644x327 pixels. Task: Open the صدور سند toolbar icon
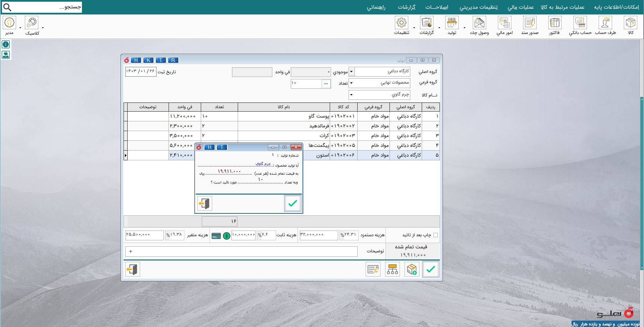click(530, 23)
